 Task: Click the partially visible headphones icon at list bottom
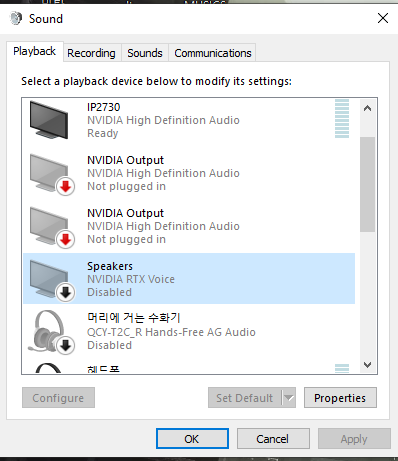48,368
